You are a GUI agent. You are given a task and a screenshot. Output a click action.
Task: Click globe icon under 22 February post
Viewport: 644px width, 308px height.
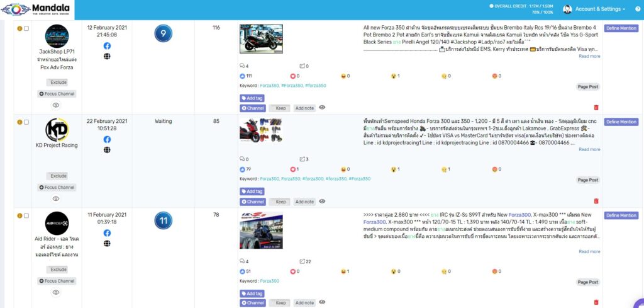[x=107, y=150]
